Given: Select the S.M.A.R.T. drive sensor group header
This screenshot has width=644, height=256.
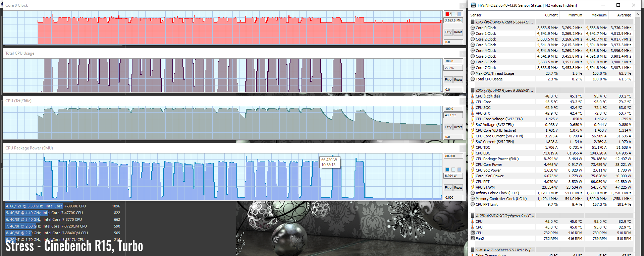Looking at the screenshot, I should click(551, 250).
